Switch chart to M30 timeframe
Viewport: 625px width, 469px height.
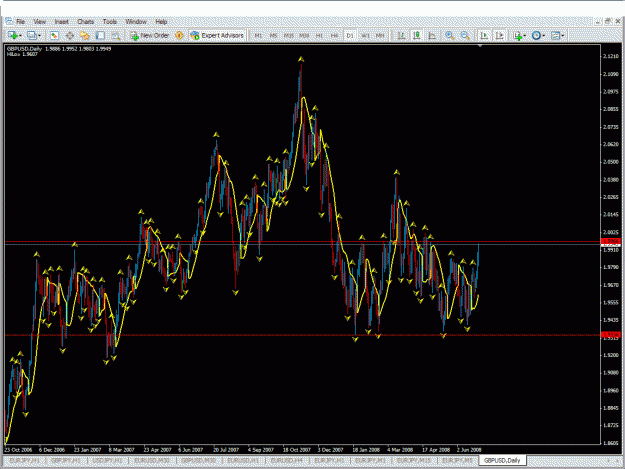(x=304, y=36)
